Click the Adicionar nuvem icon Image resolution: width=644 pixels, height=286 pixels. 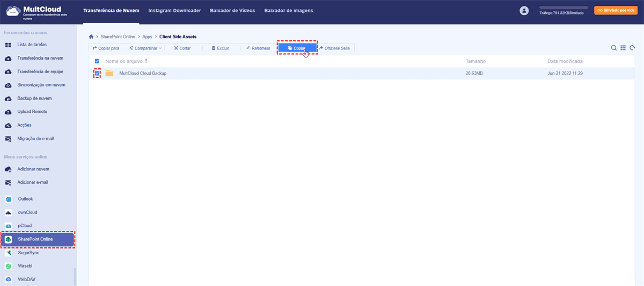(x=8, y=169)
